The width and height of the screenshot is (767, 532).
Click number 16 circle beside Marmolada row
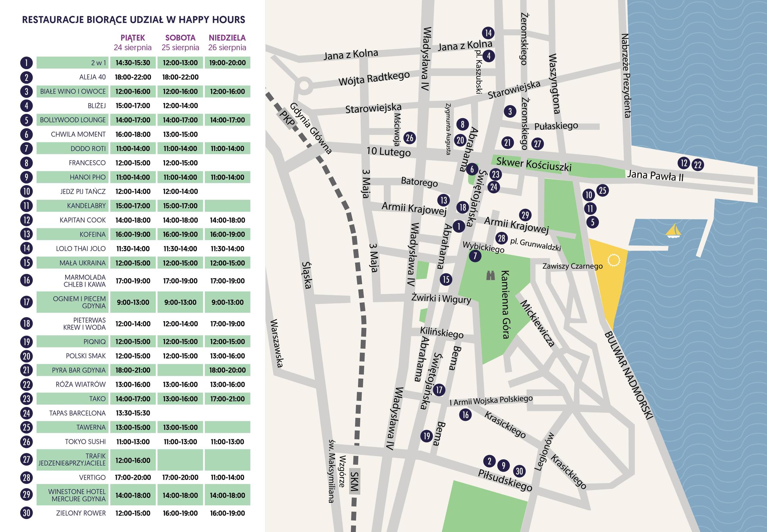[x=26, y=280]
